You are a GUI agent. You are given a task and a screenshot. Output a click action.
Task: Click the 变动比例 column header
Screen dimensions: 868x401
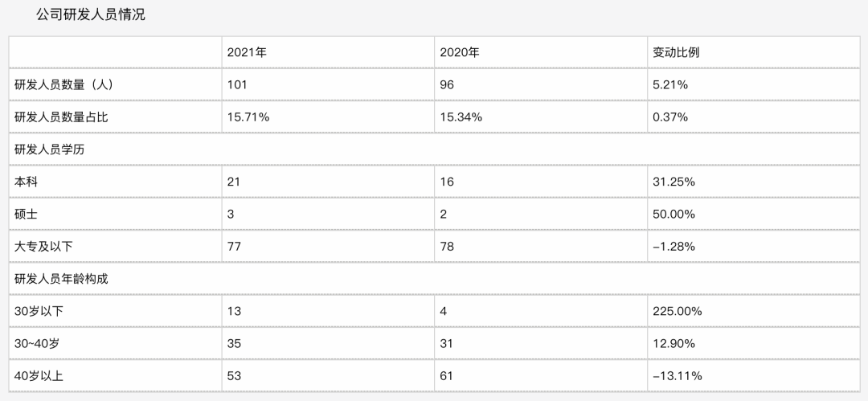676,52
